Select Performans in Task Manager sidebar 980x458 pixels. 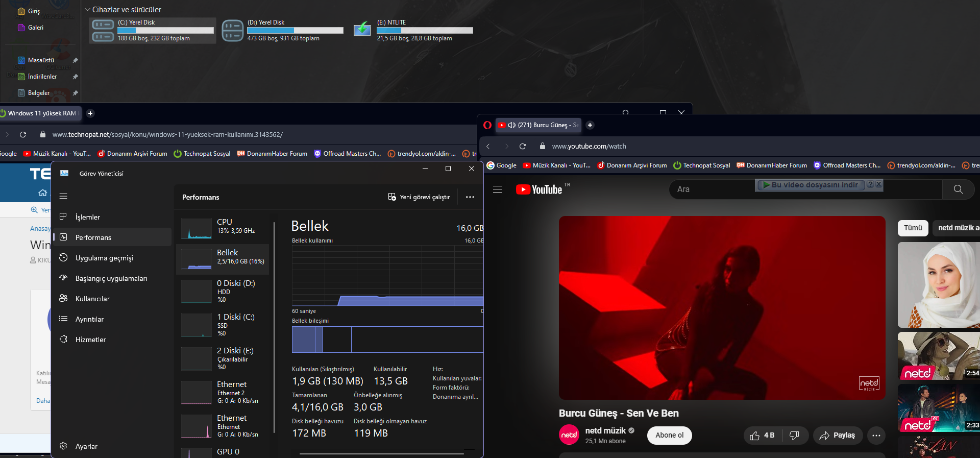click(x=112, y=237)
